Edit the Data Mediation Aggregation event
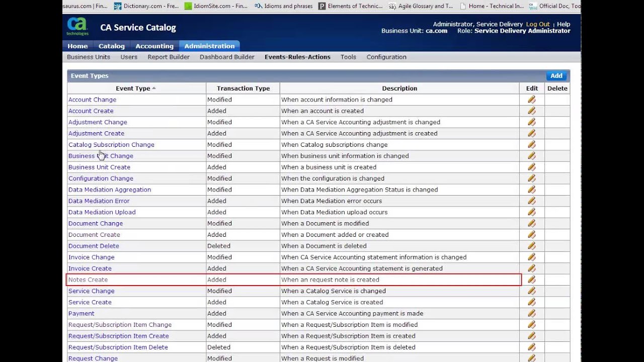This screenshot has height=362, width=644. pyautogui.click(x=531, y=190)
